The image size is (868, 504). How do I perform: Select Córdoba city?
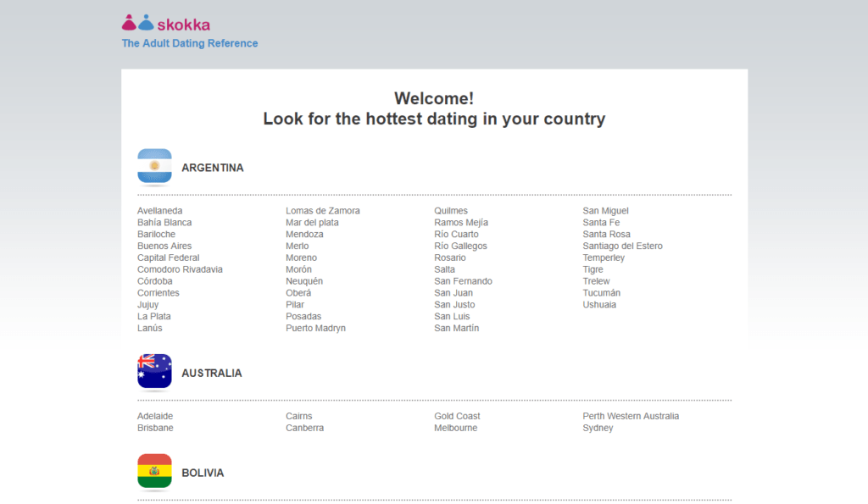(x=155, y=281)
